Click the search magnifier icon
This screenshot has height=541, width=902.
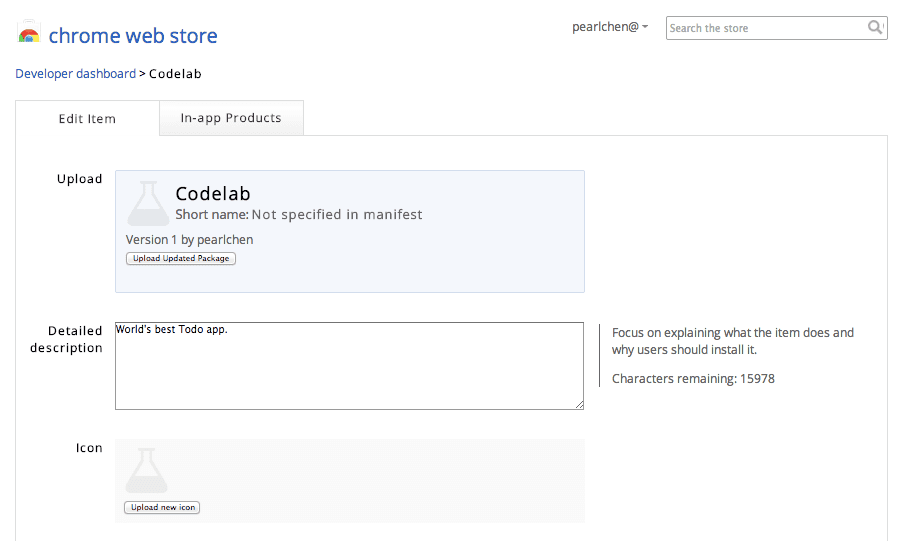coord(875,28)
